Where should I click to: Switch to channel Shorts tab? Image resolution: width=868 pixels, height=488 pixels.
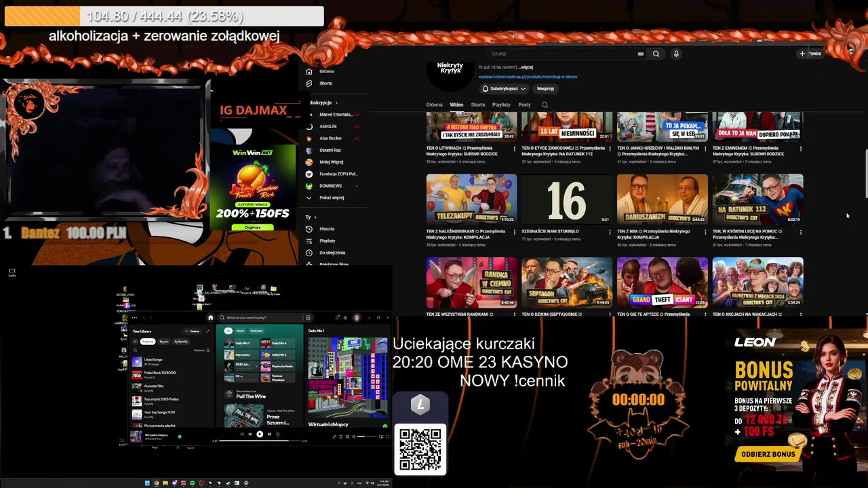(478, 105)
